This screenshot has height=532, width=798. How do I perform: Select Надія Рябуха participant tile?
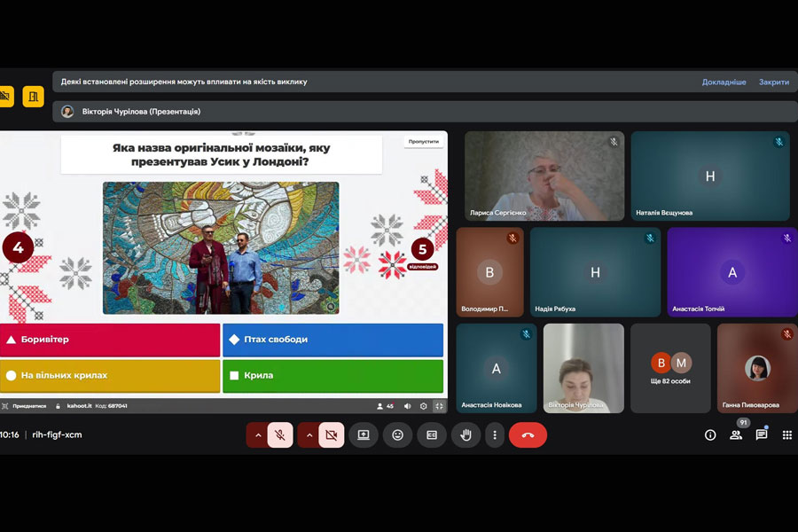click(595, 272)
